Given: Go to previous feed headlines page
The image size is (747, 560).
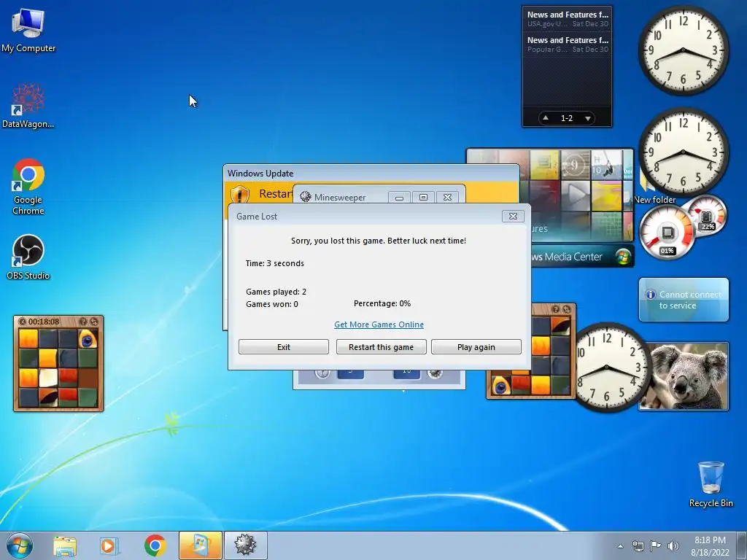Looking at the screenshot, I should coord(546,118).
